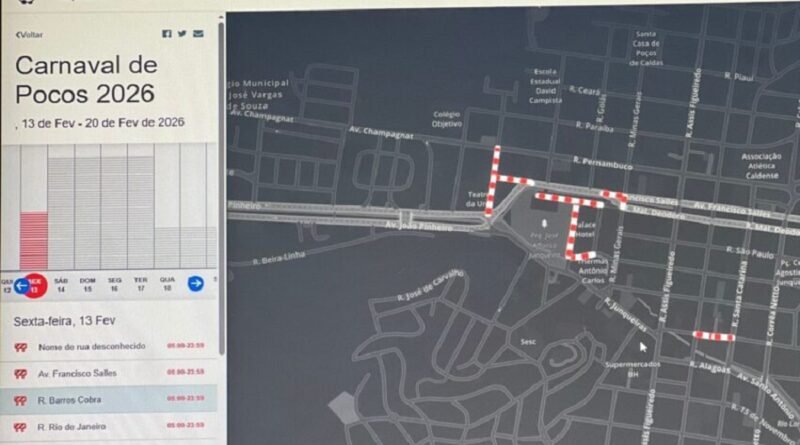The height and width of the screenshot is (445, 800).
Task: Click closure icon beside Av. Francisco Salles
Action: point(20,374)
